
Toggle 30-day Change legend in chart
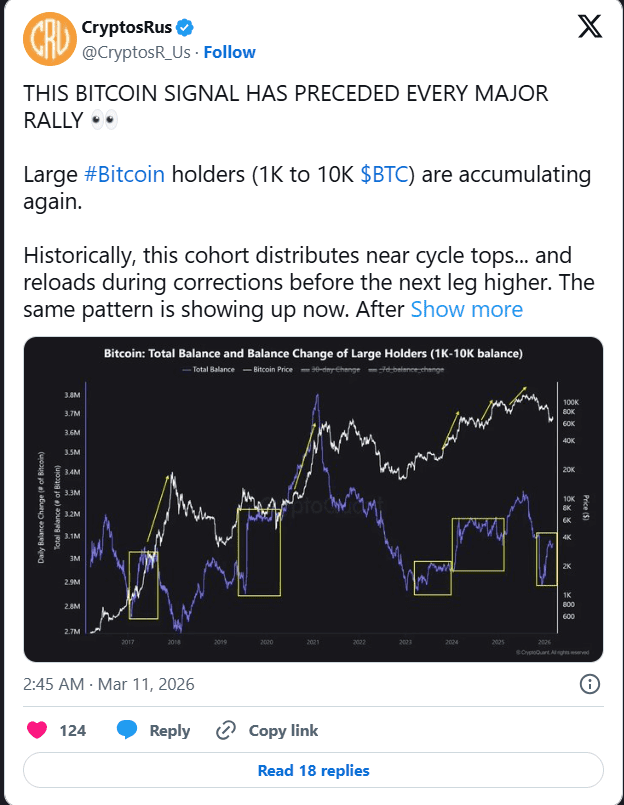click(x=333, y=370)
